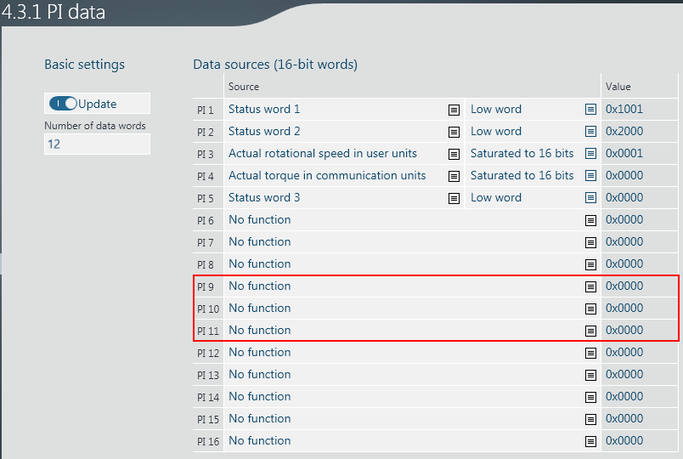The height and width of the screenshot is (459, 683).
Task: Open source list icon for PI 2 Status word 2
Action: pyautogui.click(x=454, y=131)
